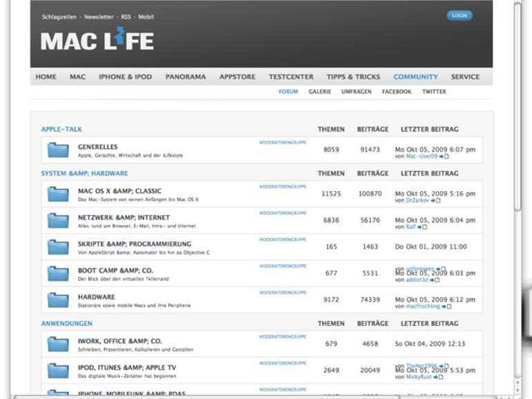532x399 pixels.
Task: Go to latest post icon beside Mac-User09
Action: point(444,156)
